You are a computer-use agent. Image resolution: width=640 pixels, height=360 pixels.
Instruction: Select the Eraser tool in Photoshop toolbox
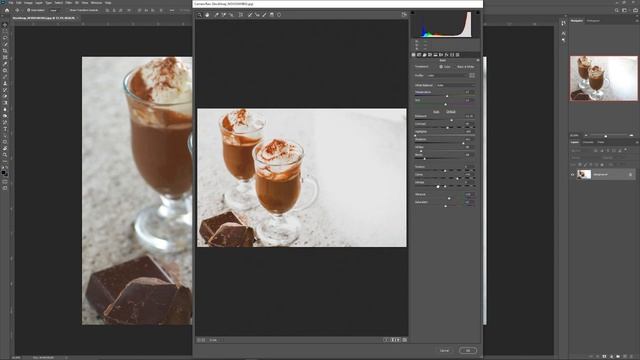(5, 97)
